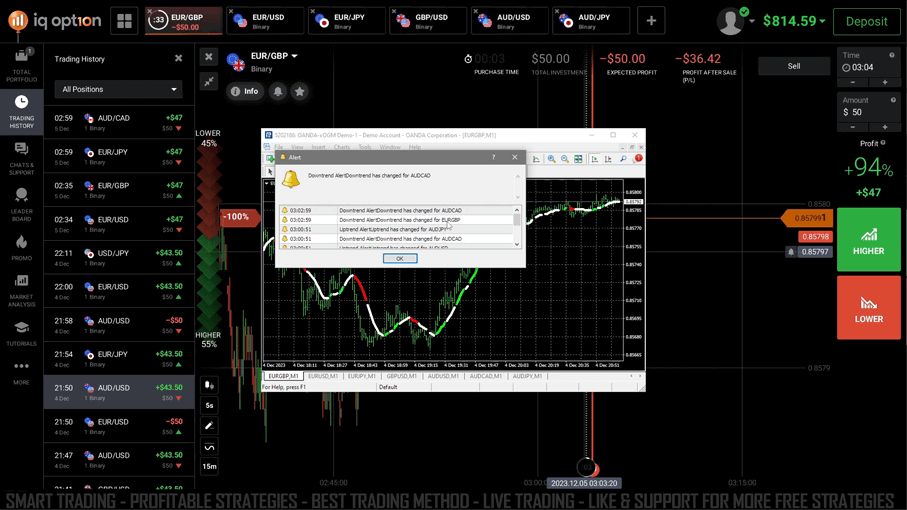Viewport: 907px width, 510px height.
Task: Open Leader Board sidebar item
Action: pyautogui.click(x=21, y=204)
